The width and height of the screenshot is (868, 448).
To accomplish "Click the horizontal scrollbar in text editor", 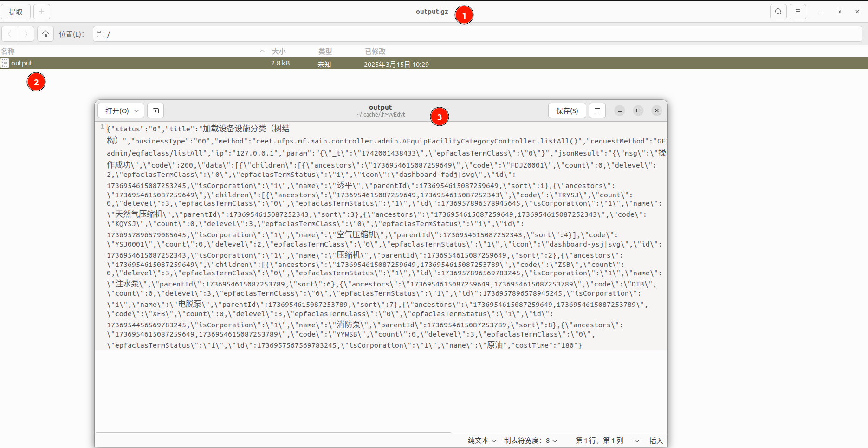I will pos(273,432).
